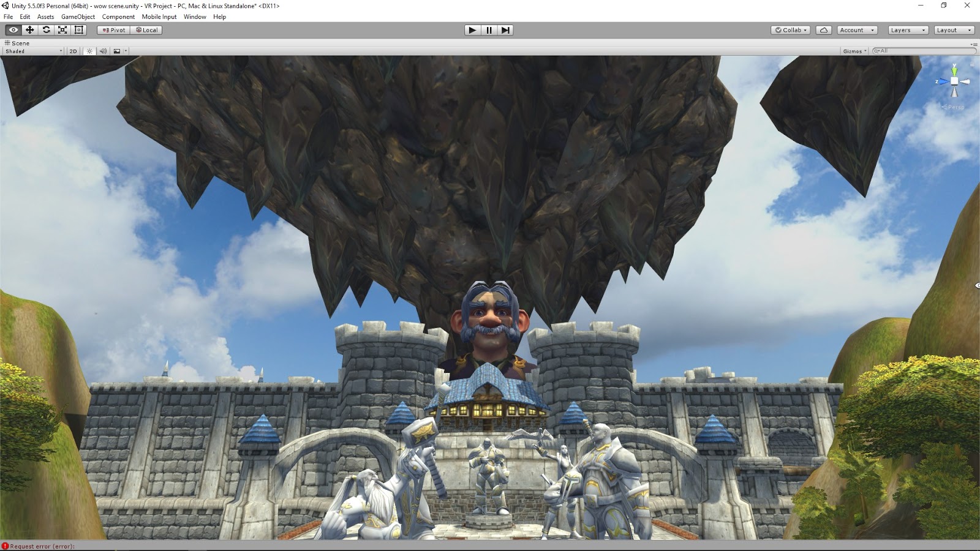Open the File menu
980x551 pixels.
coord(8,17)
